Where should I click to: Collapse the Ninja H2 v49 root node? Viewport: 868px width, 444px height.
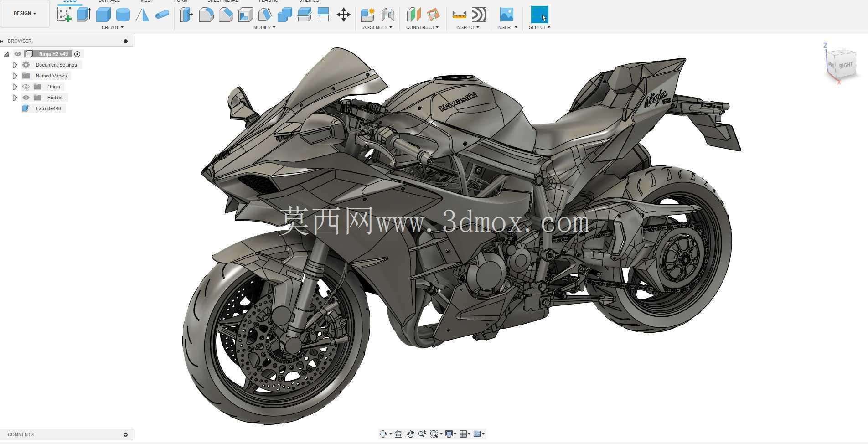[6, 54]
